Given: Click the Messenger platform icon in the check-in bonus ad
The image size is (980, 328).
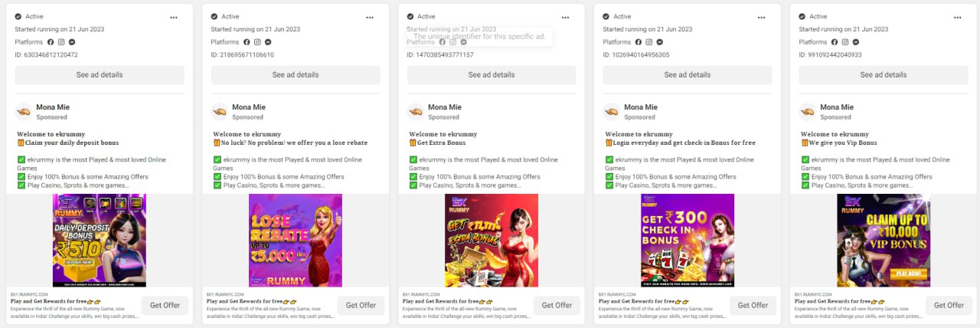Looking at the screenshot, I should click(x=660, y=42).
